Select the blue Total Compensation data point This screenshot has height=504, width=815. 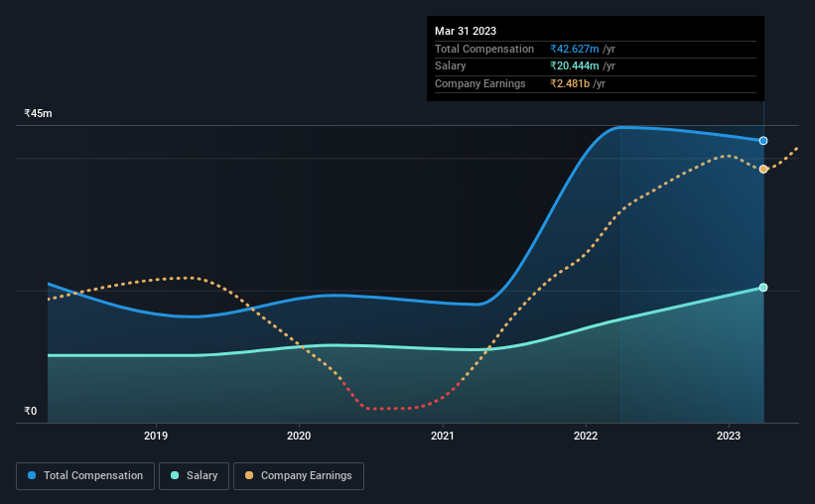pyautogui.click(x=763, y=141)
